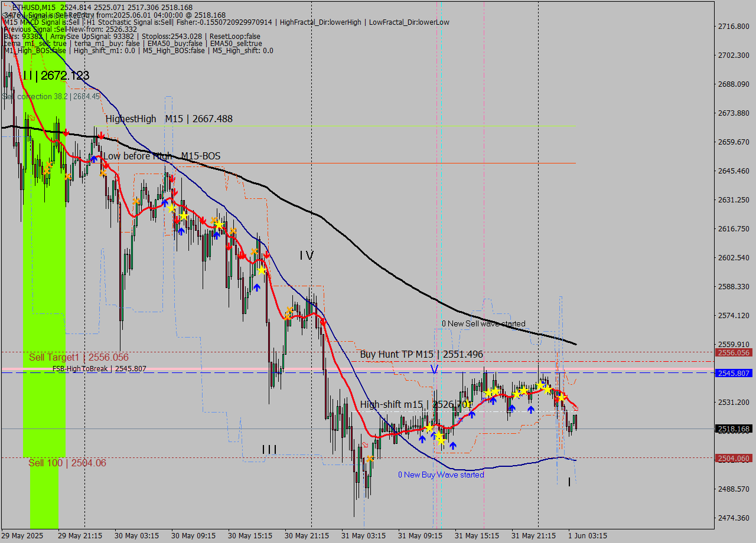Click the red down arrow inside the green band
Image resolution: width=756 pixels, height=543 pixels.
(x=66, y=132)
